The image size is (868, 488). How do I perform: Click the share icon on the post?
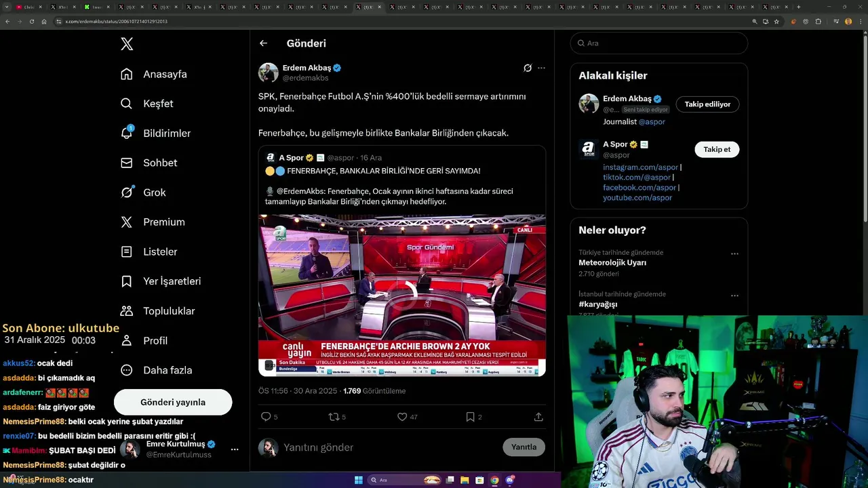[538, 417]
